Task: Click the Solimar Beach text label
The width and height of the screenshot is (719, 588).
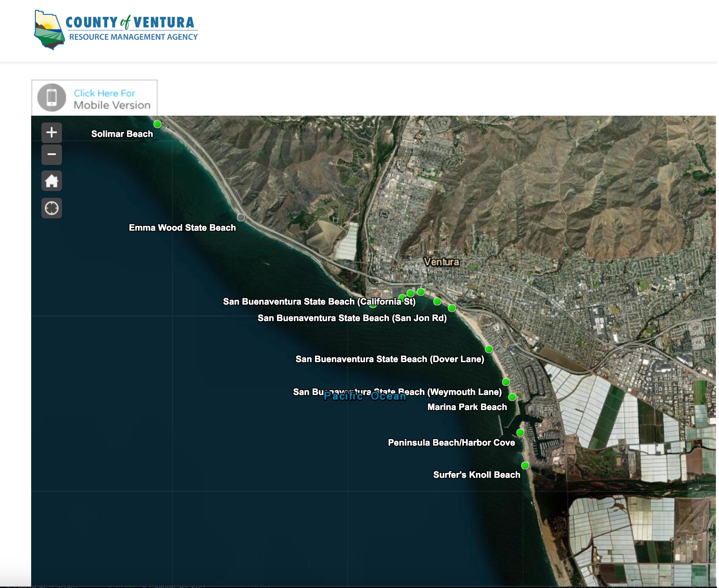Action: tap(122, 134)
